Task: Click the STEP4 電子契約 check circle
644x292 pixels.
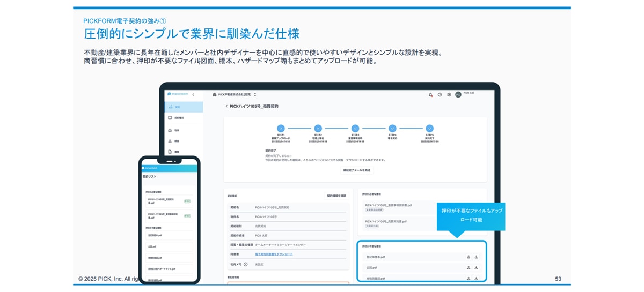Action: click(x=392, y=129)
